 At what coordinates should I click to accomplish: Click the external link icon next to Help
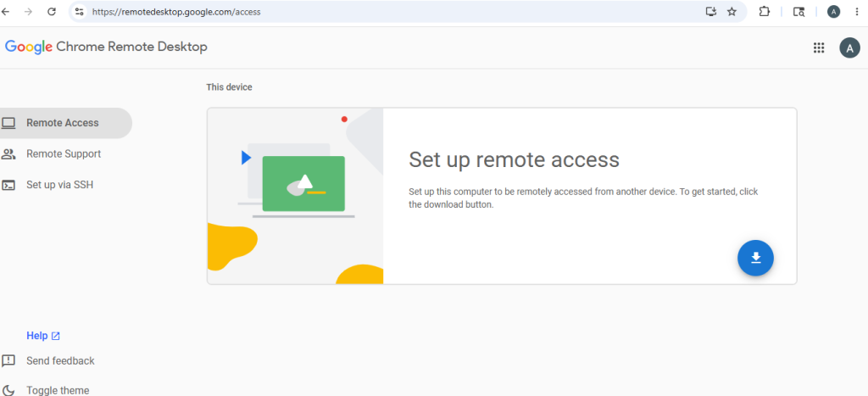coord(55,336)
